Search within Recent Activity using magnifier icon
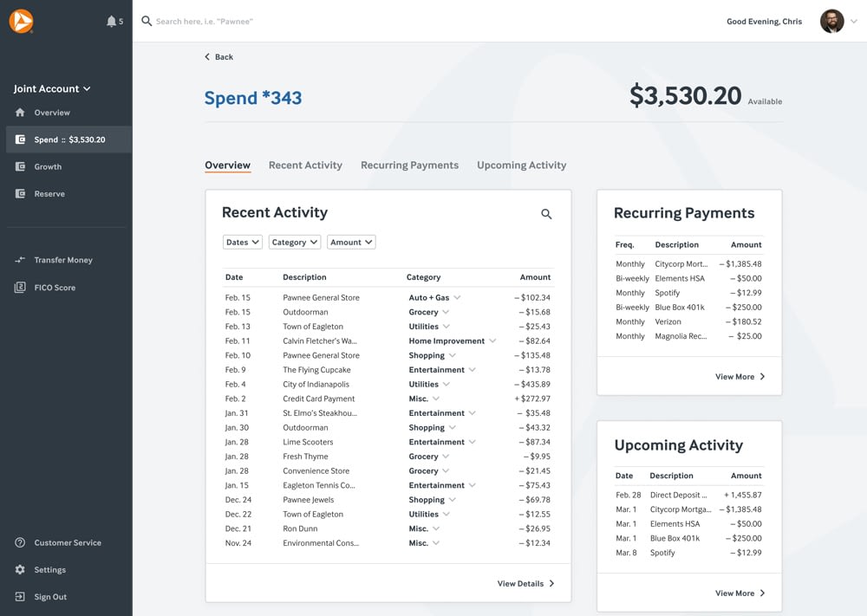 [546, 214]
